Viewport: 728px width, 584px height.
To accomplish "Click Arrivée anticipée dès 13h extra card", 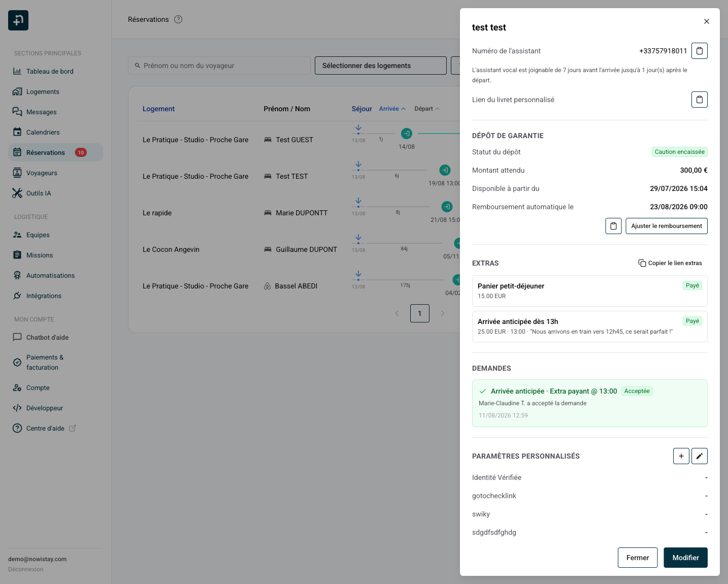I will (x=590, y=327).
